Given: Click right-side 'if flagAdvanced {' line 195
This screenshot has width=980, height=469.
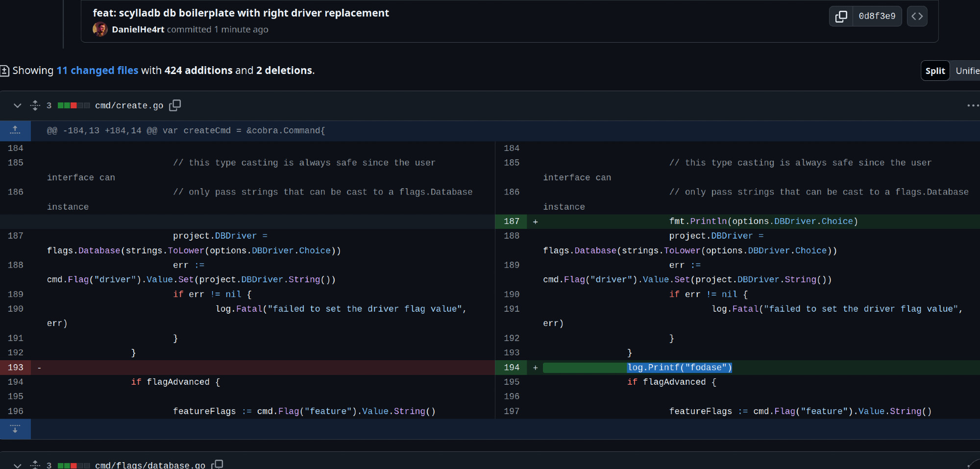Looking at the screenshot, I should click(x=672, y=382).
